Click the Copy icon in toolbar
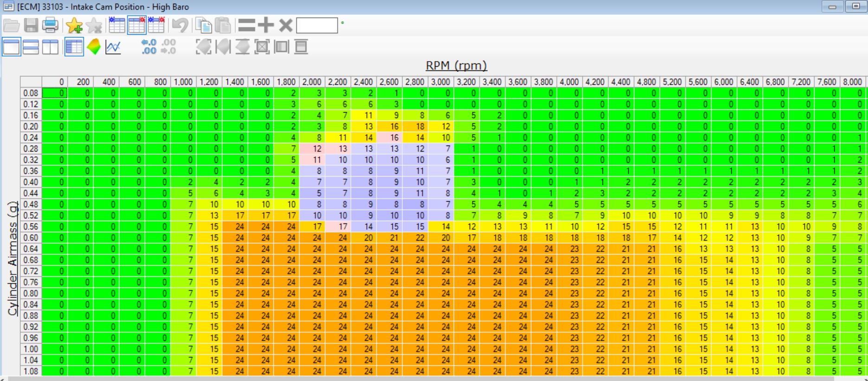 coord(203,25)
